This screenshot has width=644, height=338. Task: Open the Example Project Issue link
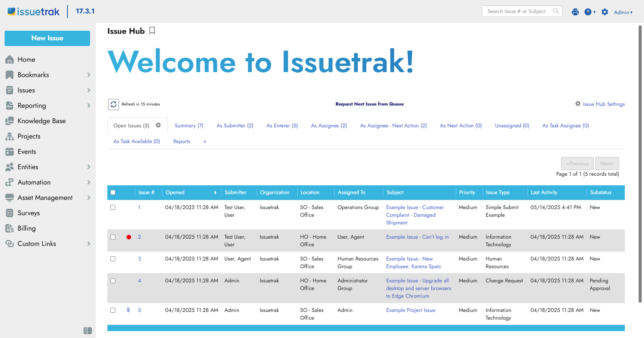(411, 310)
